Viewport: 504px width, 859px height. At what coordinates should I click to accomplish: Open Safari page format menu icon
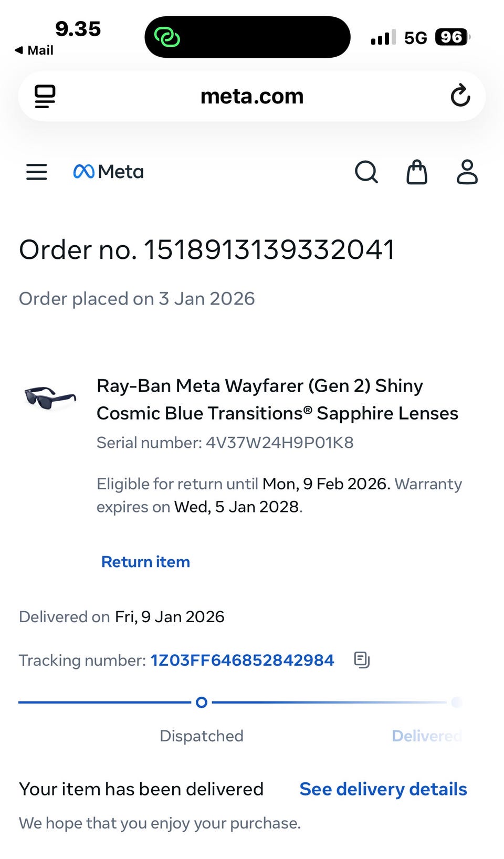45,96
